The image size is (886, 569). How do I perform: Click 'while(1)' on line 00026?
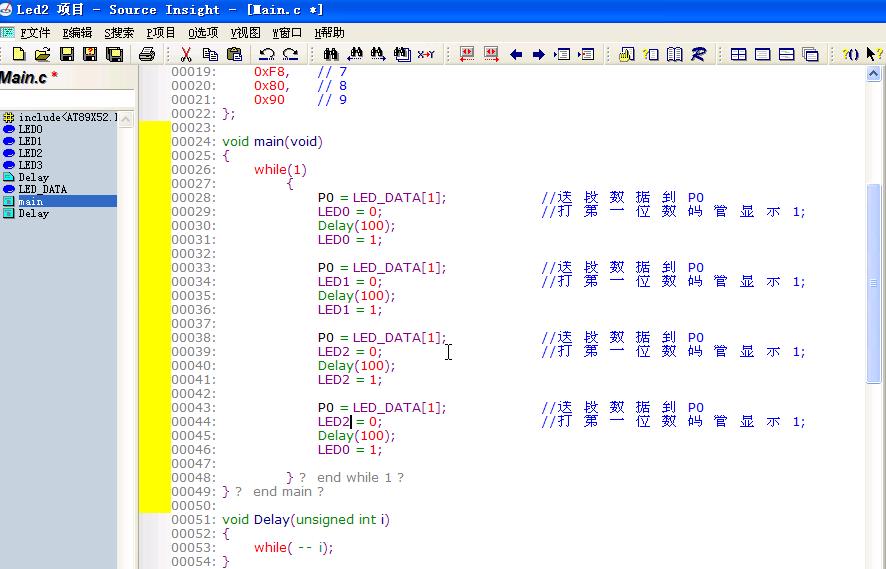[280, 170]
